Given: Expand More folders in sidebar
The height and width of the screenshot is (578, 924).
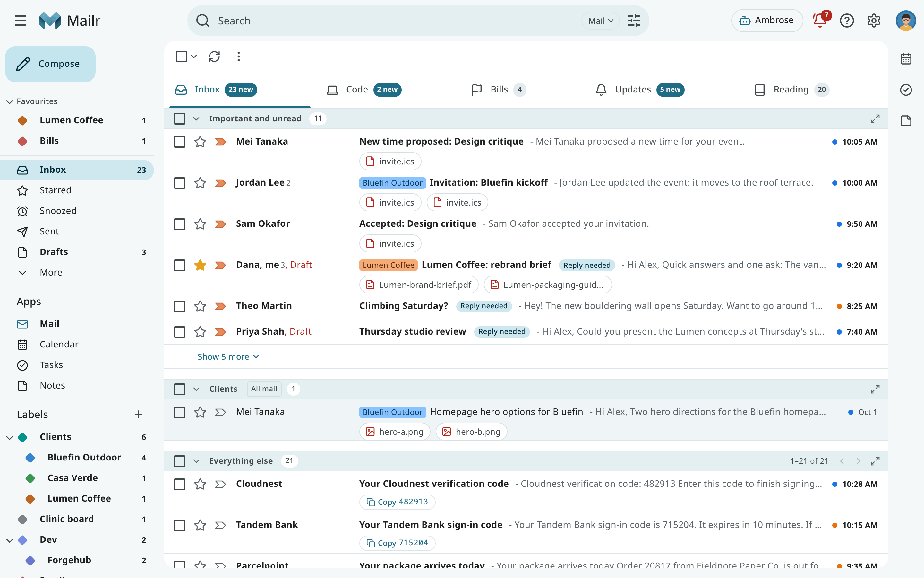Looking at the screenshot, I should [51, 273].
